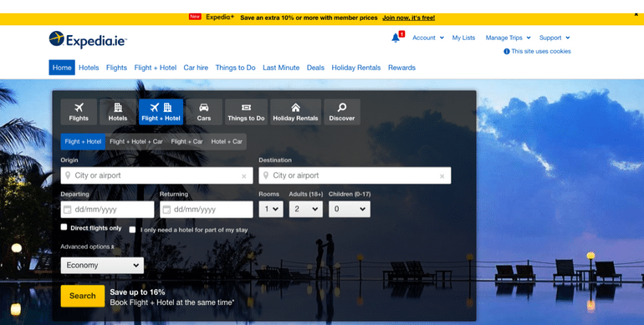This screenshot has height=325, width=644.
Task: Open the Holiday Rentals house tab
Action: (295, 112)
